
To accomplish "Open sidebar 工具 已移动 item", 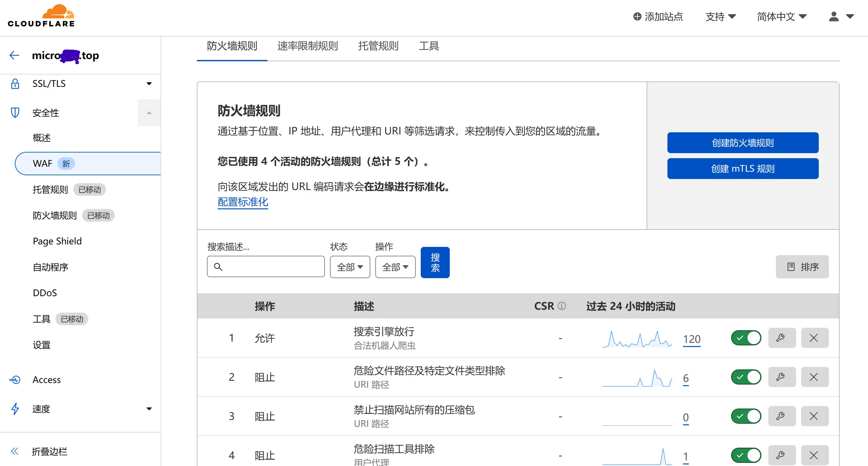I will [x=60, y=319].
